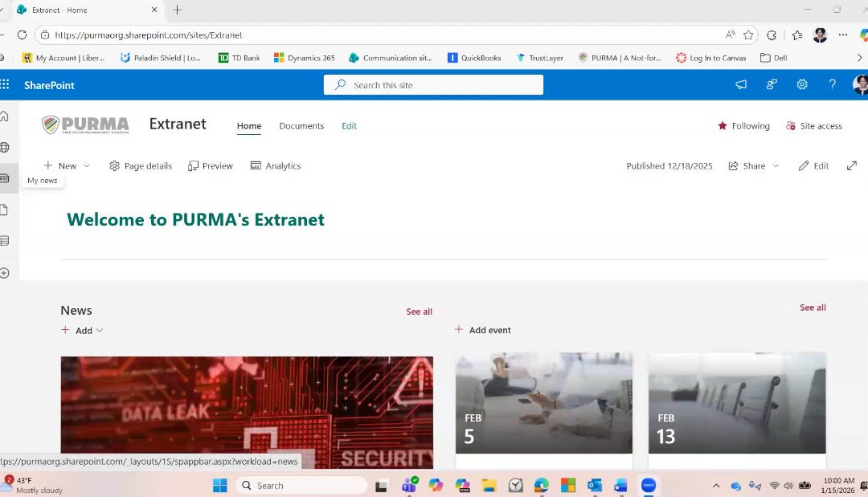The image size is (868, 497).
Task: Click inside Search this site box
Action: 433,85
